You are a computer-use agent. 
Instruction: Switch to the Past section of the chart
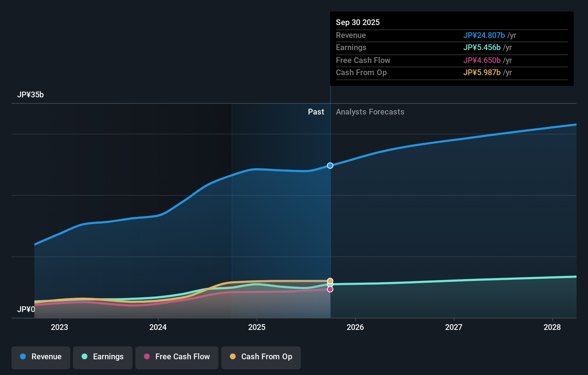coord(316,112)
